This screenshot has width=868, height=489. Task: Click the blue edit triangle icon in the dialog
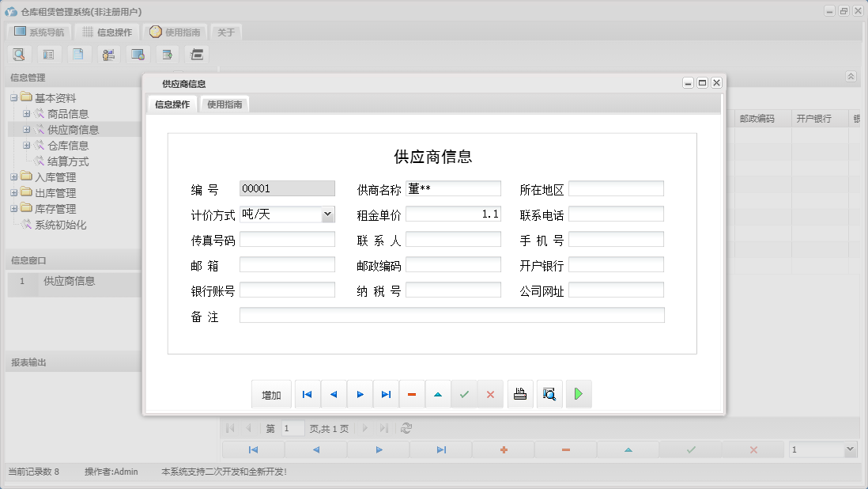(438, 393)
